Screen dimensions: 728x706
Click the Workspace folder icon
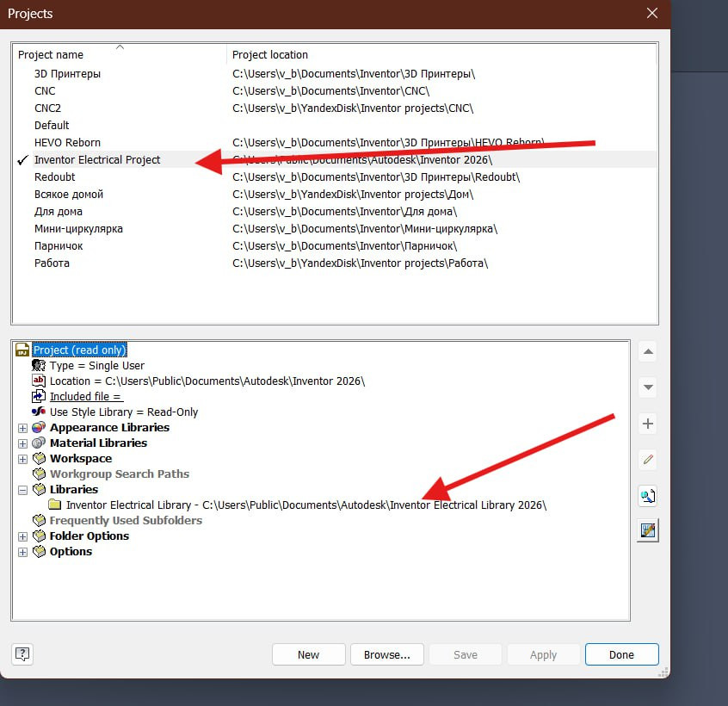point(39,458)
